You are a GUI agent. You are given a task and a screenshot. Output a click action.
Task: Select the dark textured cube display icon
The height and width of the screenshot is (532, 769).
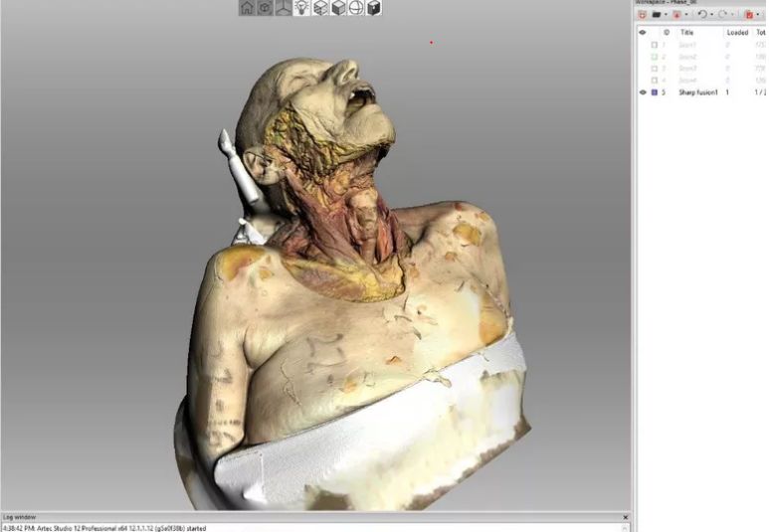[374, 8]
